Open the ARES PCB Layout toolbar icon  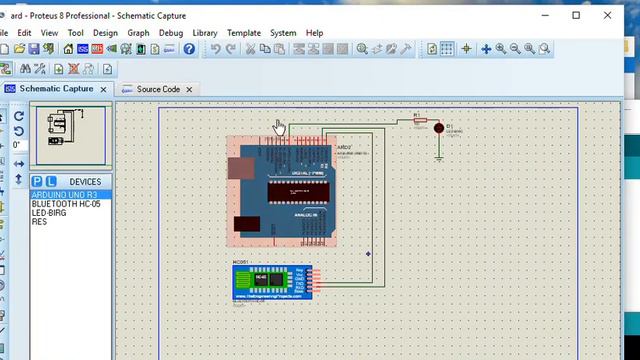(97, 49)
